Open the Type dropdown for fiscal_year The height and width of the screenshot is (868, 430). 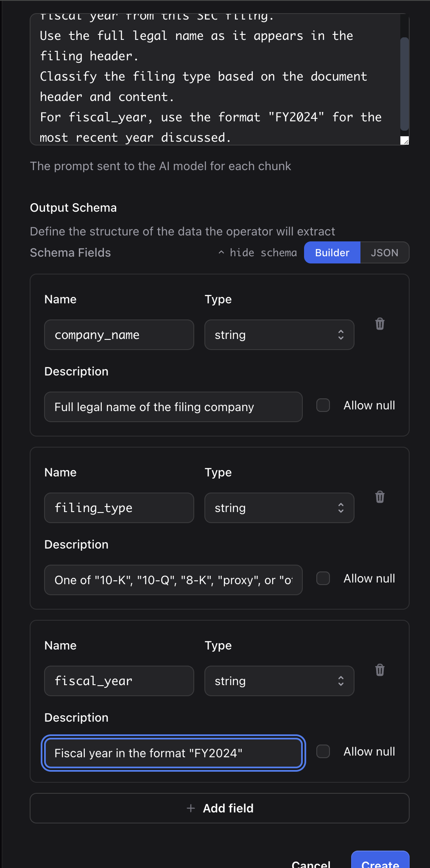click(x=279, y=681)
